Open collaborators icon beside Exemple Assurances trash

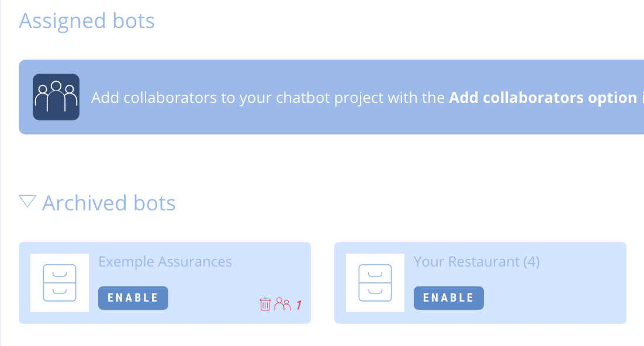(x=283, y=303)
